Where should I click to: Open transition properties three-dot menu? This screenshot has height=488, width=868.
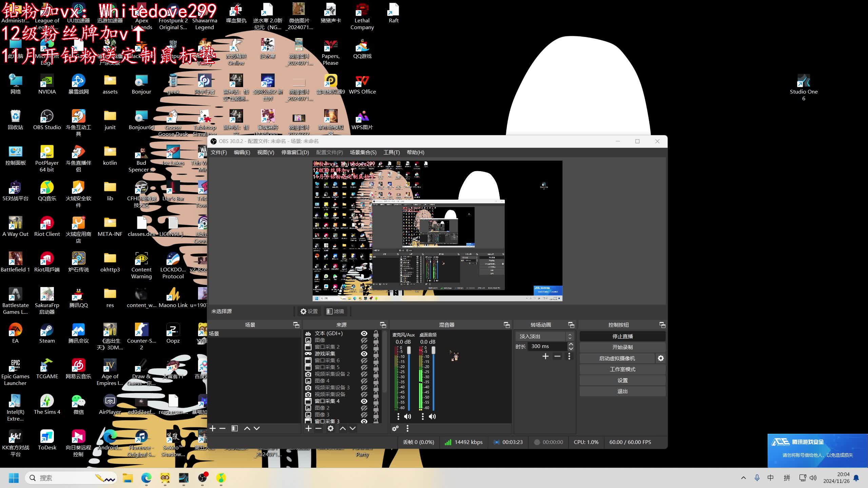[x=569, y=356]
